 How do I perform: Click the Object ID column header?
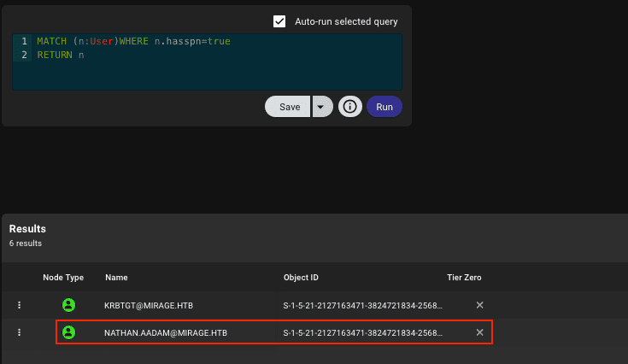tap(302, 278)
